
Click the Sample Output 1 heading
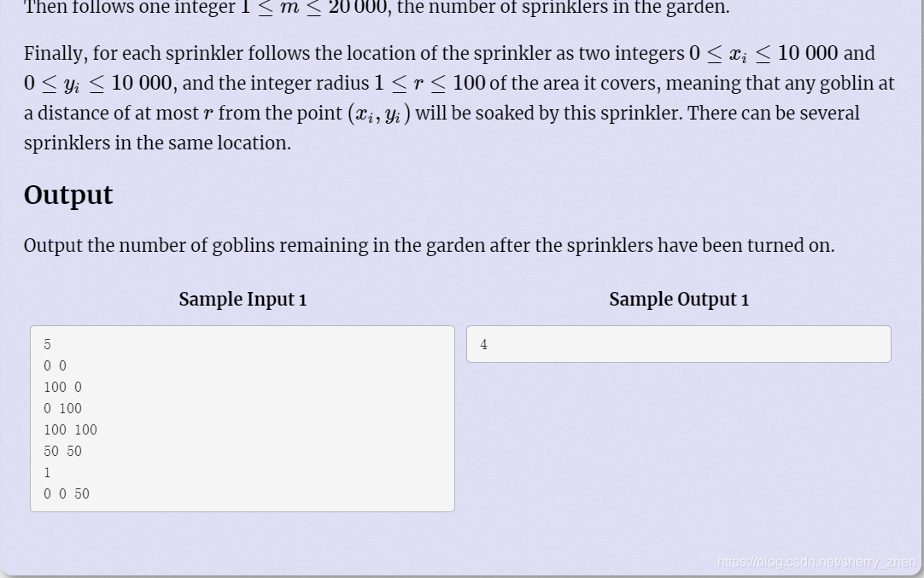679,300
